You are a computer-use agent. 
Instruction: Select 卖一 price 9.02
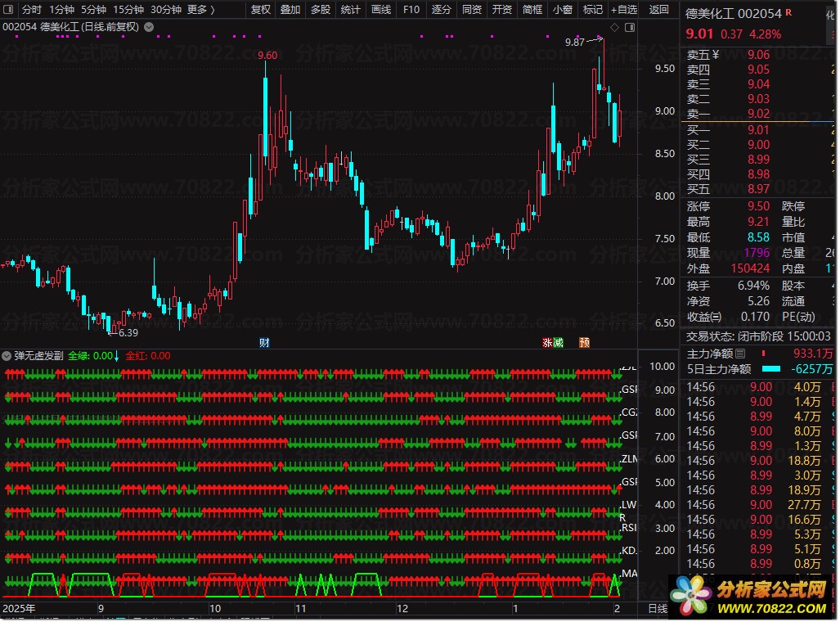[758, 114]
